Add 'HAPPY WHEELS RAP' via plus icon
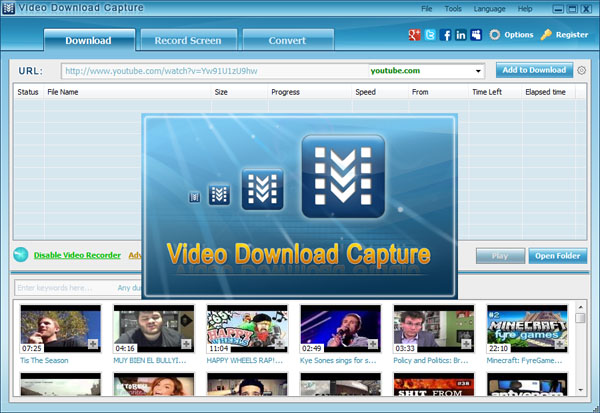The width and height of the screenshot is (600, 413). 280,344
